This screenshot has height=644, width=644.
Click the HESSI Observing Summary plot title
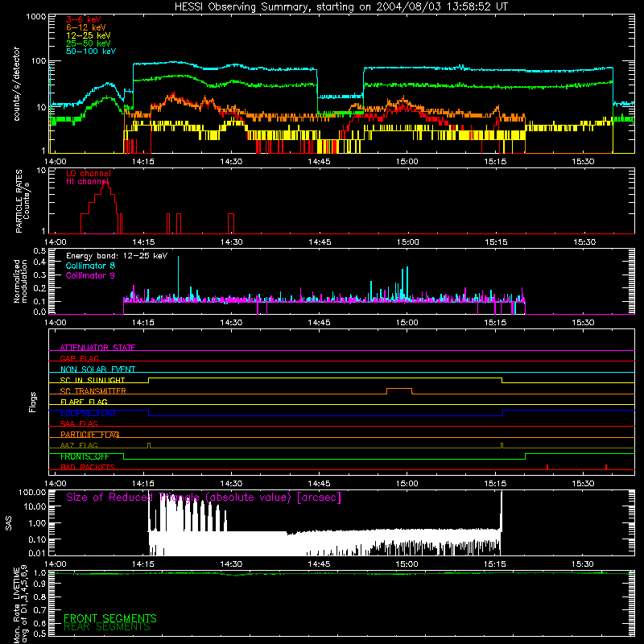[x=341, y=7]
